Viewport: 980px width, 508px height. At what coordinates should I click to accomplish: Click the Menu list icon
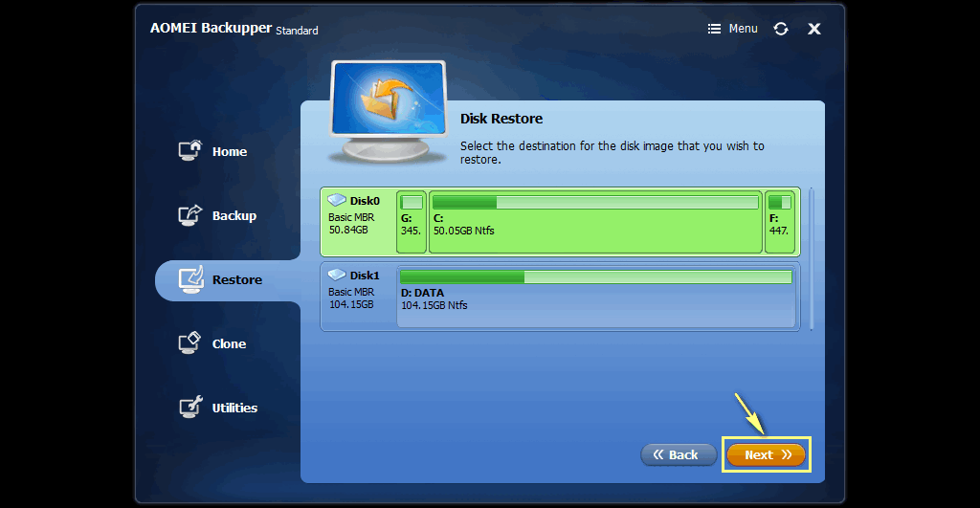click(714, 29)
